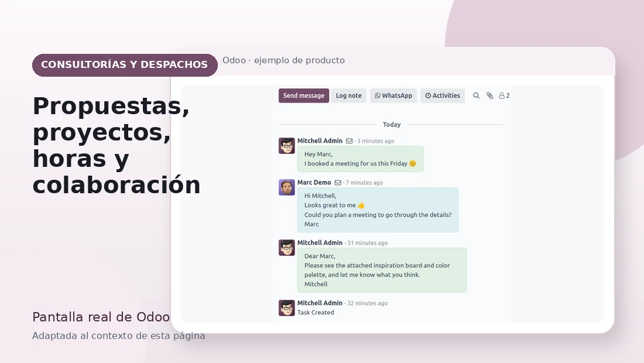Image resolution: width=644 pixels, height=363 pixels.
Task: Click the '31 minutes ago' timestamp
Action: (x=368, y=243)
